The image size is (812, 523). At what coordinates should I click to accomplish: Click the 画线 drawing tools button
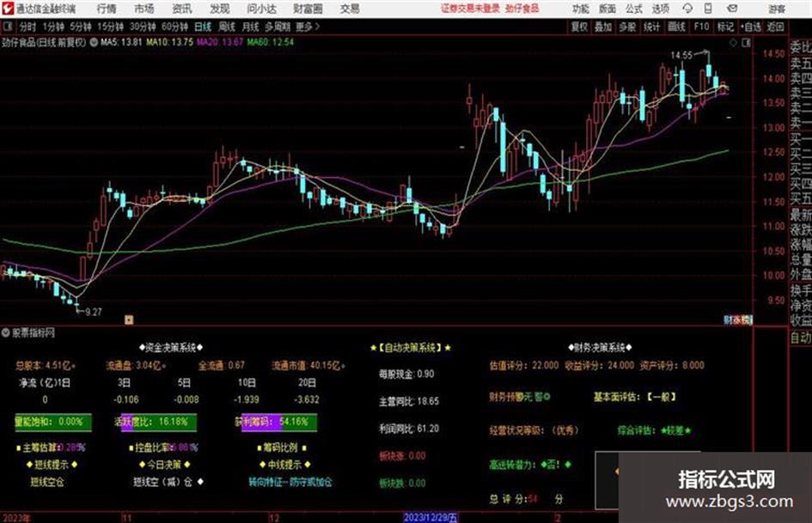pos(676,27)
